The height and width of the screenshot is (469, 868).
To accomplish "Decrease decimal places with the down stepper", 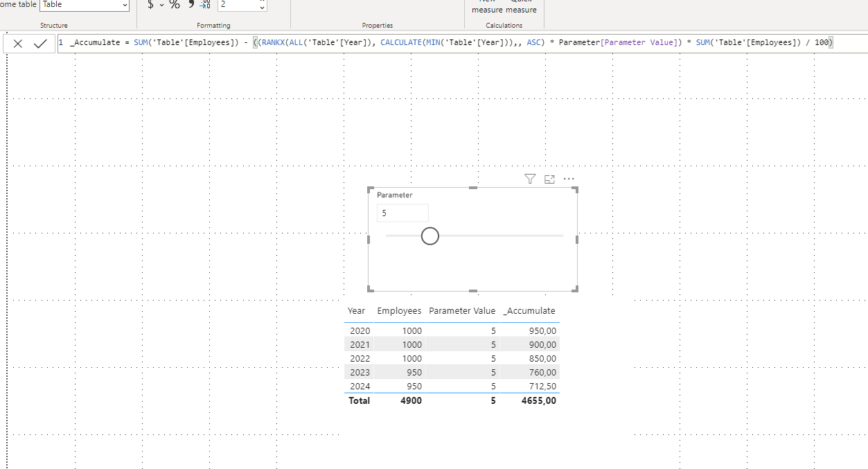I will click(x=262, y=8).
